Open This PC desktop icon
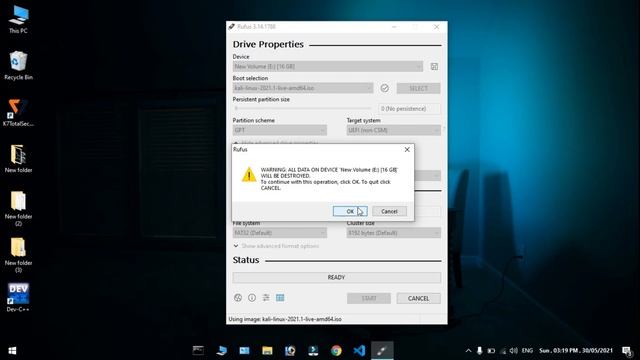 point(18,19)
